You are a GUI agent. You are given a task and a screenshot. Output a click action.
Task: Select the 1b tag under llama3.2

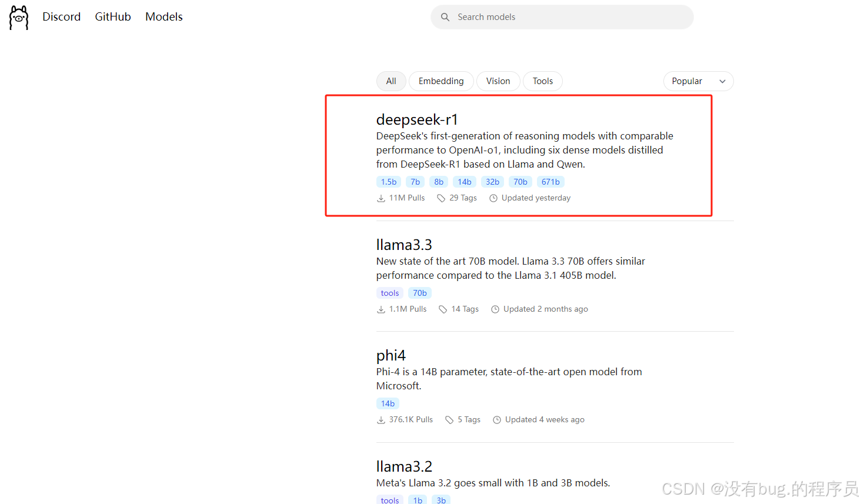click(418, 500)
